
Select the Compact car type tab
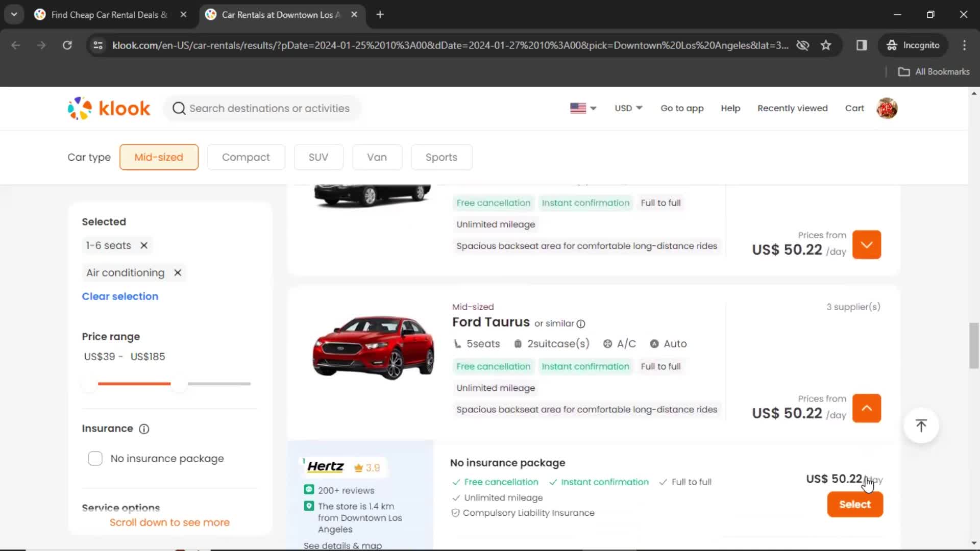click(x=246, y=157)
